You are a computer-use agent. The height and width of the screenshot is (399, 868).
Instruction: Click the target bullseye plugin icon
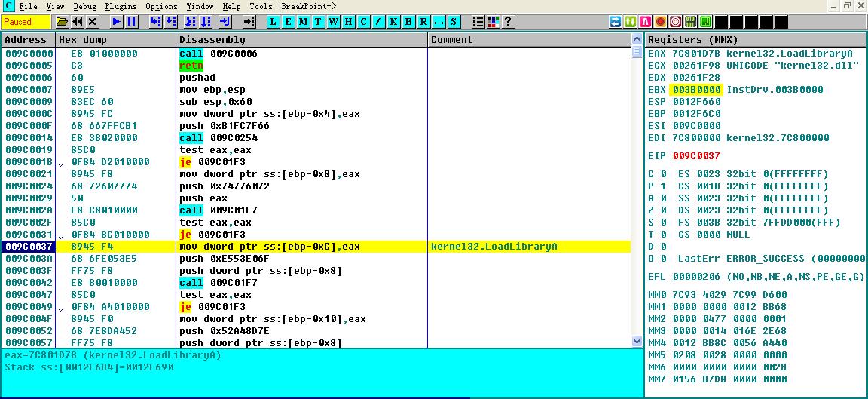coord(675,22)
